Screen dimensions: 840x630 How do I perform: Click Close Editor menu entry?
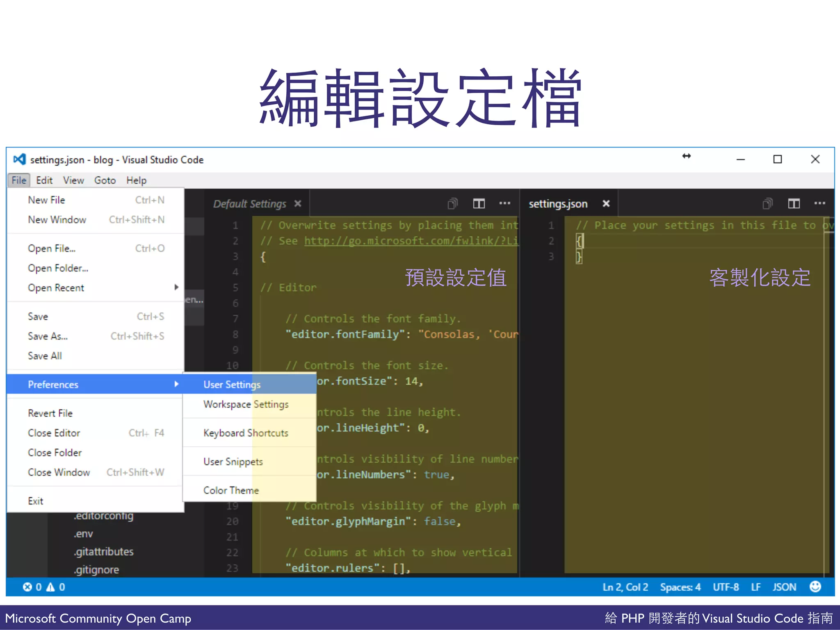tap(96, 433)
